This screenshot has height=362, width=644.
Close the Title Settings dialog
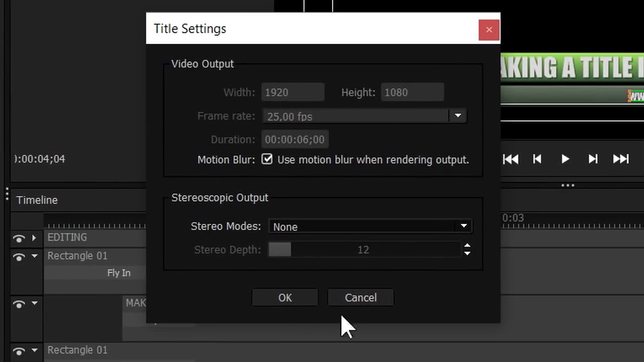click(x=489, y=30)
